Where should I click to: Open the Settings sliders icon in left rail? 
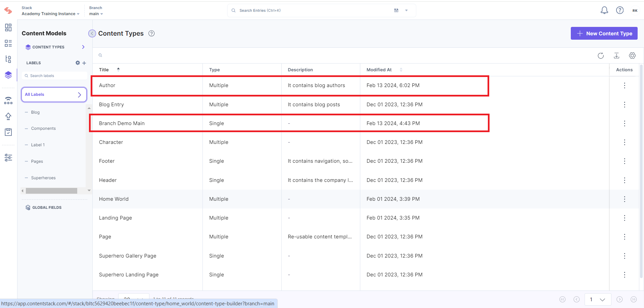[8, 157]
